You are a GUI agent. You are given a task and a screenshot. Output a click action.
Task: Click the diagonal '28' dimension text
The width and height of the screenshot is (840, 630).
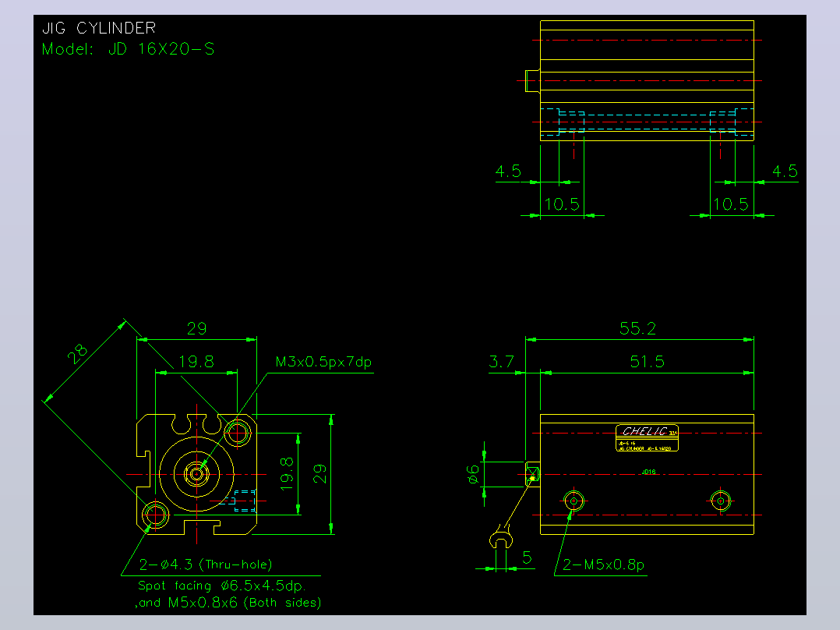pyautogui.click(x=77, y=354)
